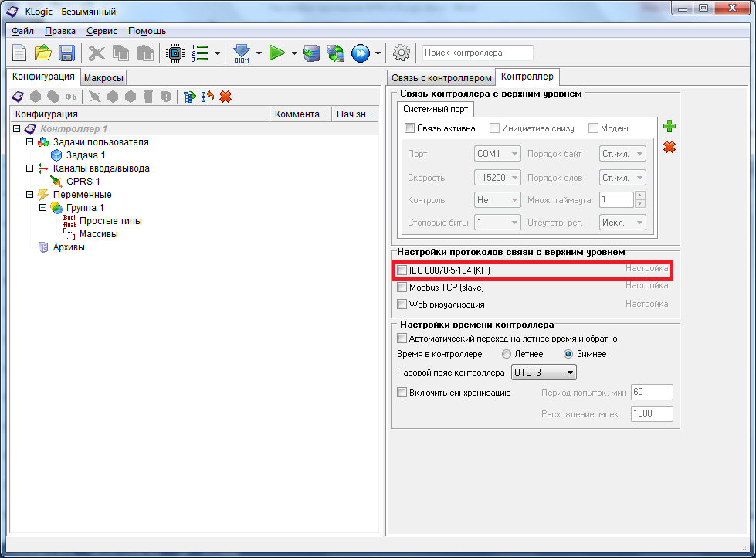Screen dimensions: 756x558
Task: Click the settings gear icon
Action: [x=401, y=53]
